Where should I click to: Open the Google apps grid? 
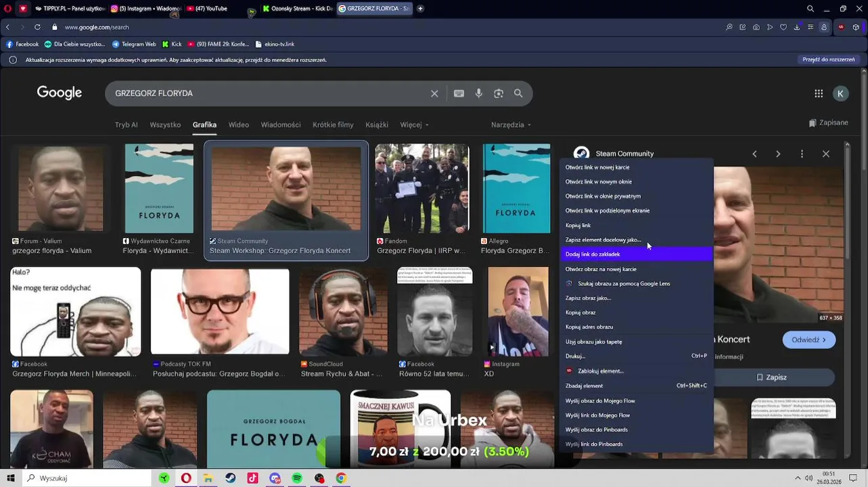click(819, 93)
